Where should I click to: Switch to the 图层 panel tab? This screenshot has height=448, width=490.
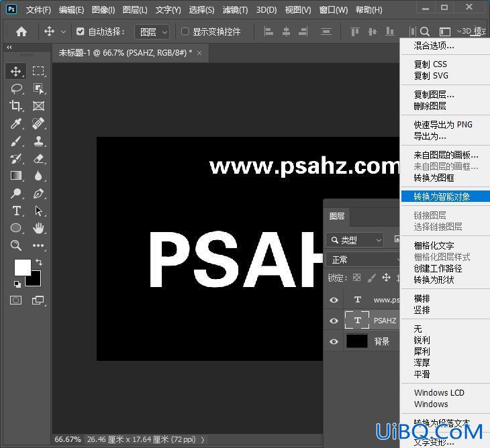337,216
